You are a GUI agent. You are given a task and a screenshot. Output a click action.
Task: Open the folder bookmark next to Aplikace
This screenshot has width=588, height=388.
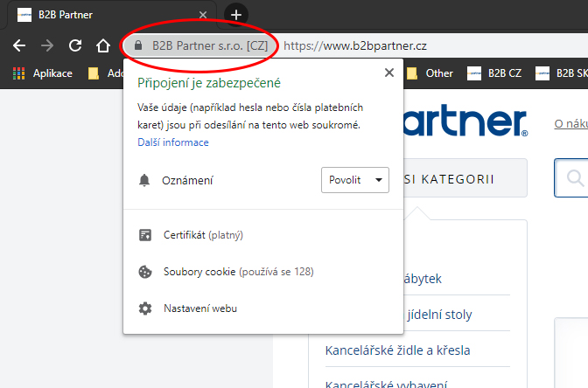coord(105,73)
